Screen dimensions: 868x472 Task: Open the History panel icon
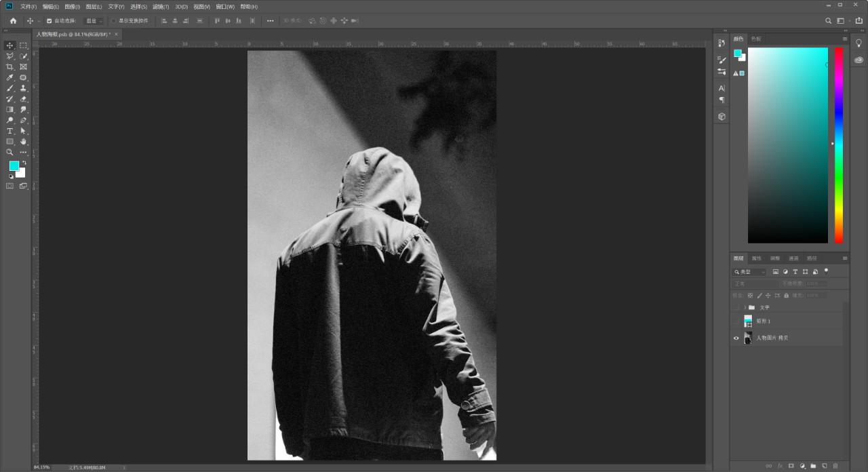(x=722, y=43)
